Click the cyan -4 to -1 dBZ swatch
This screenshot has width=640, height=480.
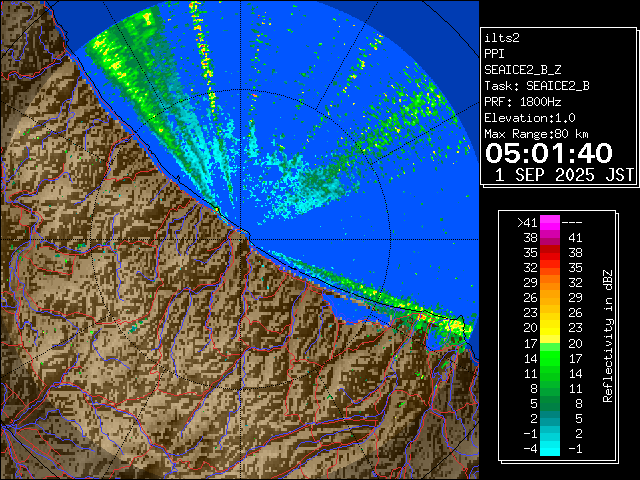coord(550,446)
